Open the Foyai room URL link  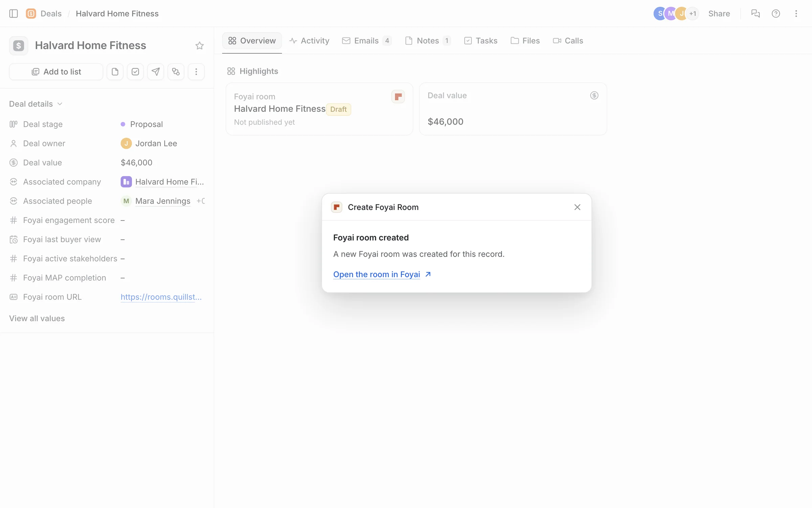[161, 297]
